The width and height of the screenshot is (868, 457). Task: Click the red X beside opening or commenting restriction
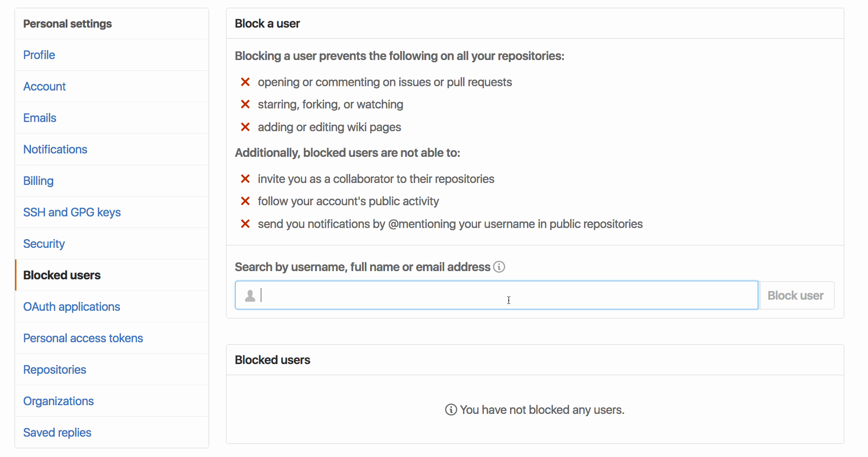click(x=245, y=82)
